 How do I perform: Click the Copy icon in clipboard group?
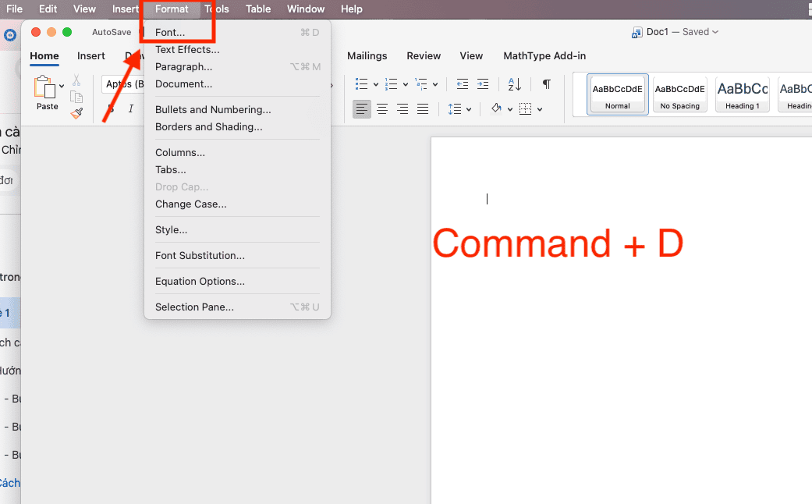[76, 97]
